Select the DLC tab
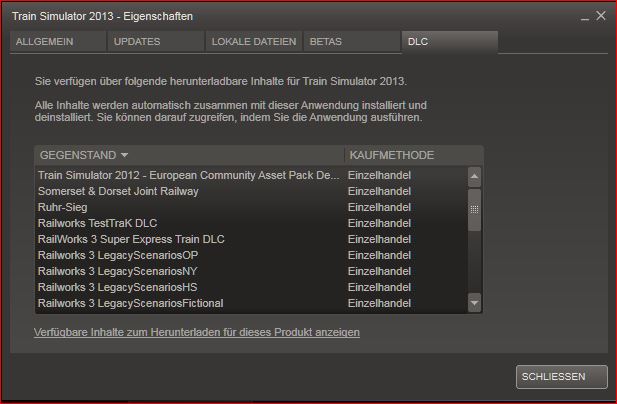The image size is (617, 404). coord(450,42)
